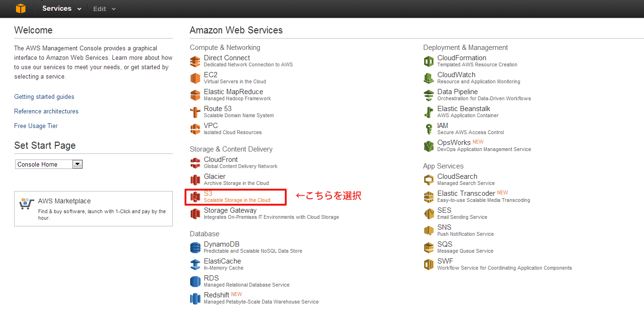
Task: Open CloudFormation text link
Action: (462, 58)
